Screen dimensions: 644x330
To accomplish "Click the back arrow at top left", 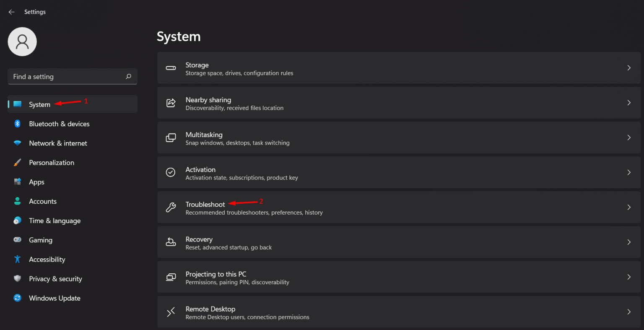I will point(11,12).
